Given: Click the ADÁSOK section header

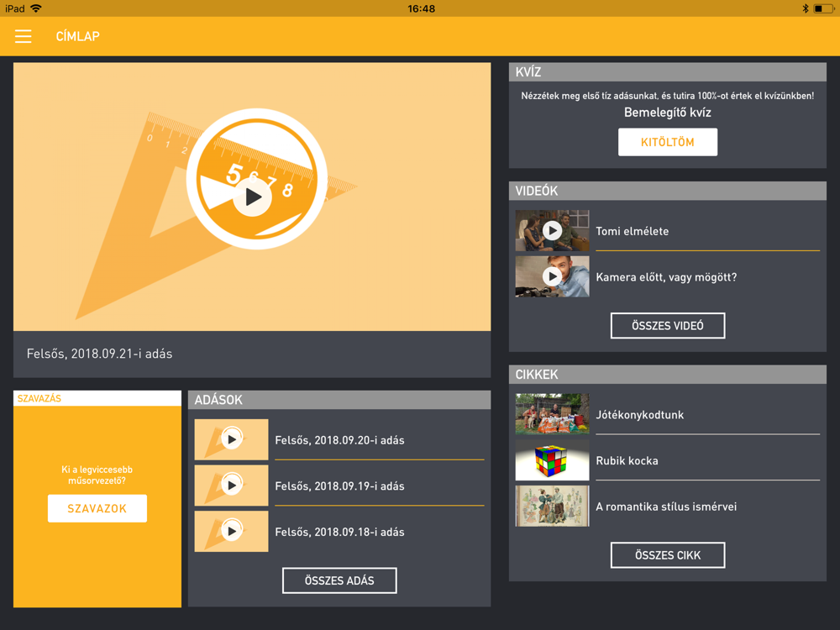Looking at the screenshot, I should 339,400.
